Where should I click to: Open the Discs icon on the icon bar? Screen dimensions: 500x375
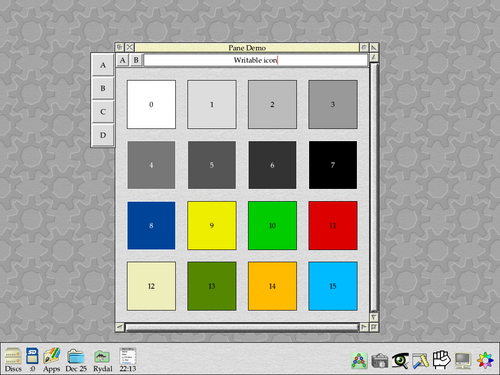point(13,359)
